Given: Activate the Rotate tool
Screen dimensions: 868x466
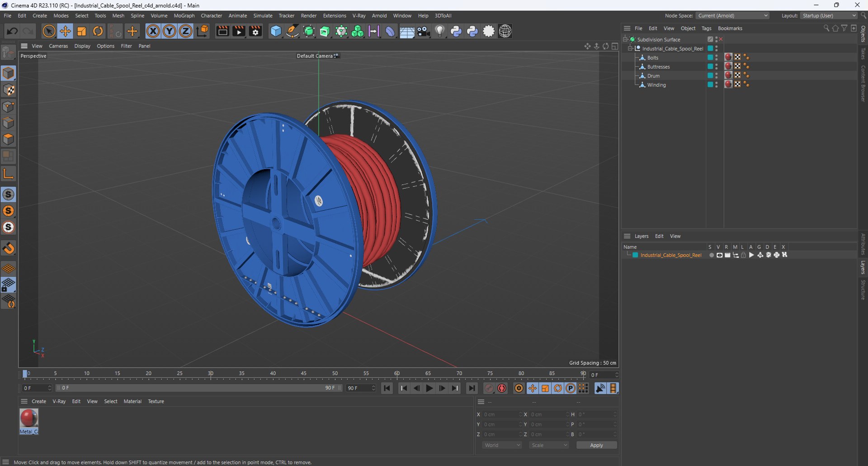Looking at the screenshot, I should pos(98,31).
